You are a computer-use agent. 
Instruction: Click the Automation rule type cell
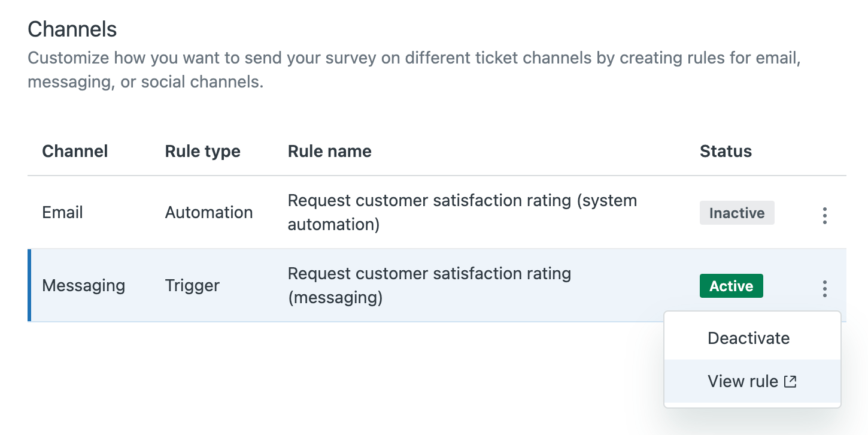208,213
